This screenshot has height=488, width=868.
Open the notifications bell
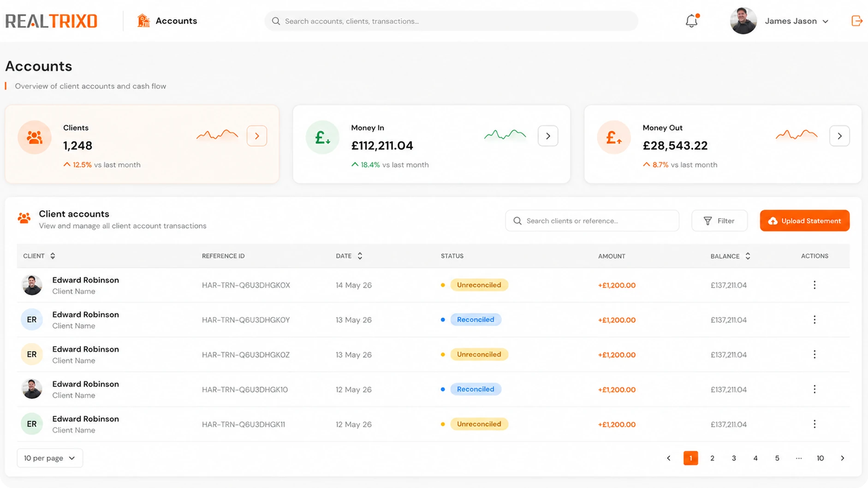tap(691, 21)
